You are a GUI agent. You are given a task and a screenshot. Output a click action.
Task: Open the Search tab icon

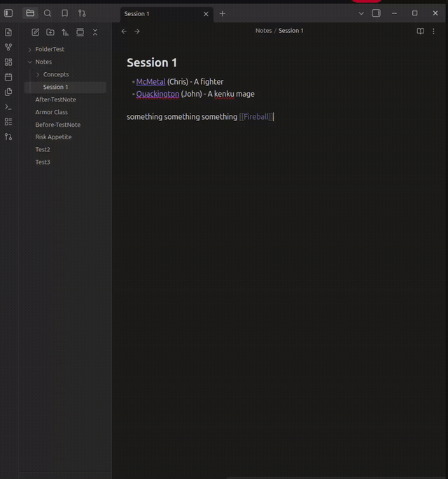click(x=48, y=13)
